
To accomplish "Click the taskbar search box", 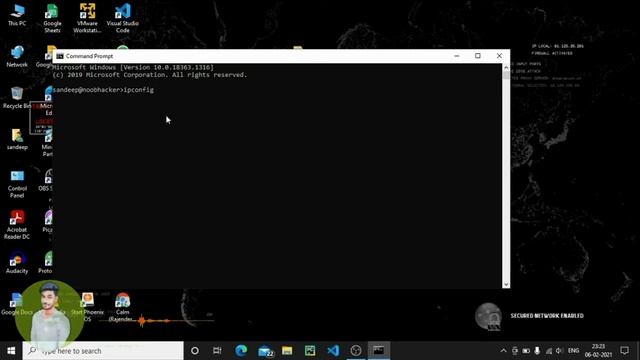I will click(x=103, y=351).
